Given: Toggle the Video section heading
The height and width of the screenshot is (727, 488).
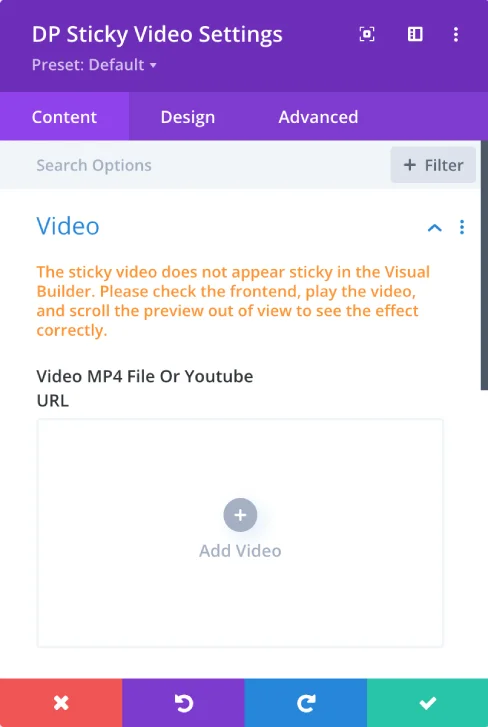Looking at the screenshot, I should coord(68,226).
